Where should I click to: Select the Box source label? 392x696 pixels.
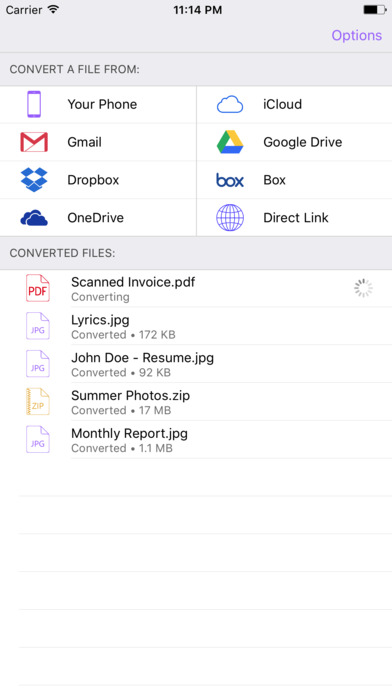click(274, 180)
